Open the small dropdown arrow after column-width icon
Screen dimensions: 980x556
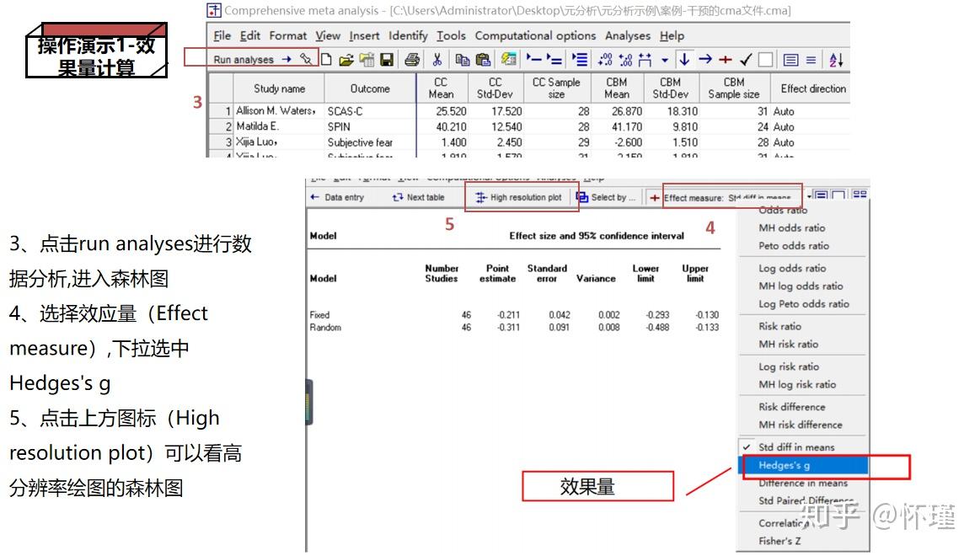point(664,60)
